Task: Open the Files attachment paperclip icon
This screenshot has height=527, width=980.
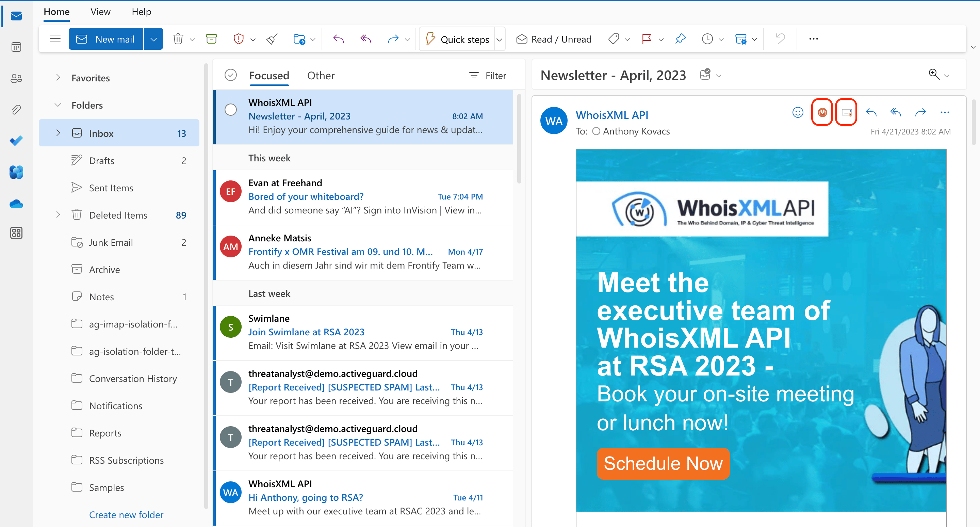Action: (16, 110)
